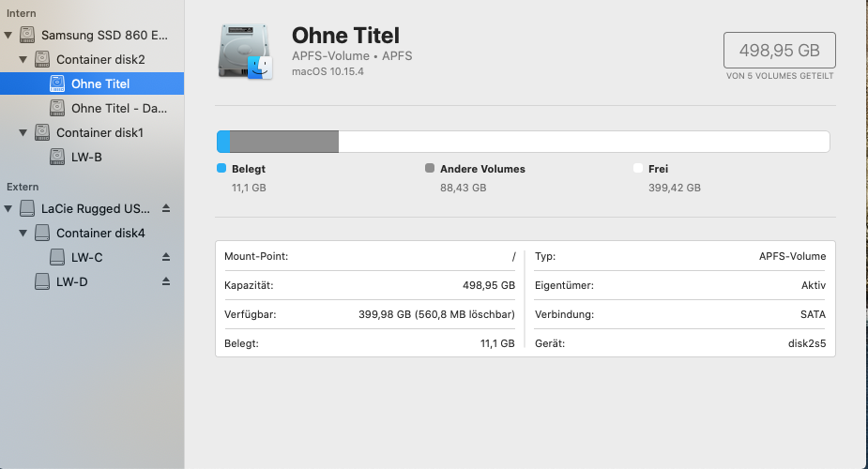Click the Container disk2 icon in sidebar

(x=42, y=60)
